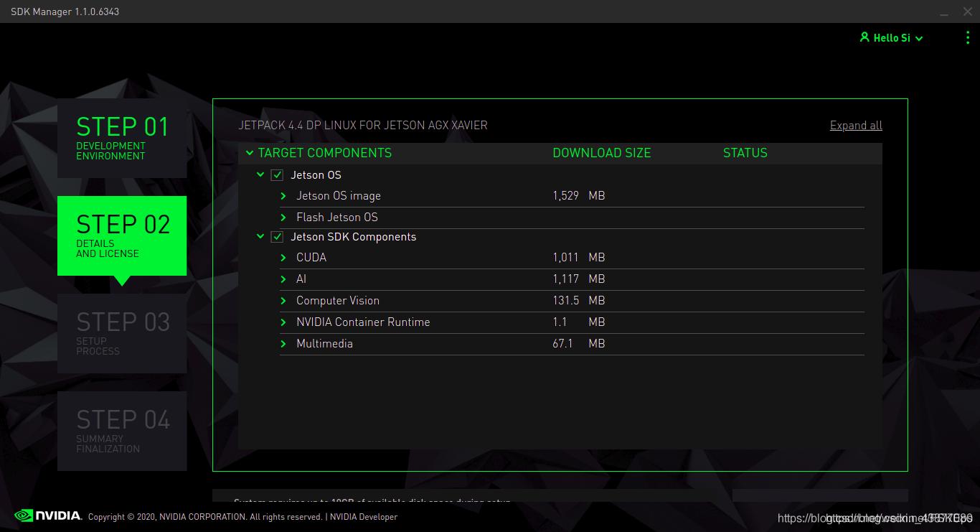Image resolution: width=980 pixels, height=532 pixels.
Task: Click the Expand all link
Action: [x=856, y=126]
